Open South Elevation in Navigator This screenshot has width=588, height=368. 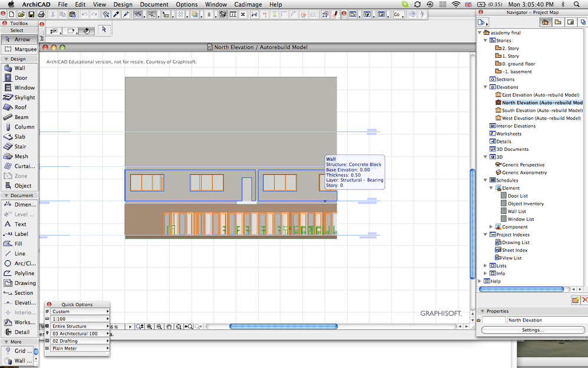click(541, 110)
